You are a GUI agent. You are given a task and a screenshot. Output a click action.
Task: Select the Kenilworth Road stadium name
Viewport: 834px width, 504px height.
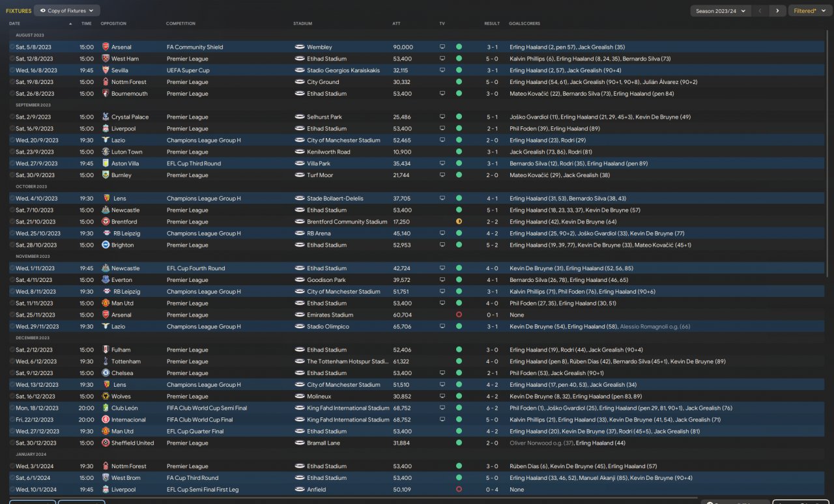pyautogui.click(x=328, y=152)
